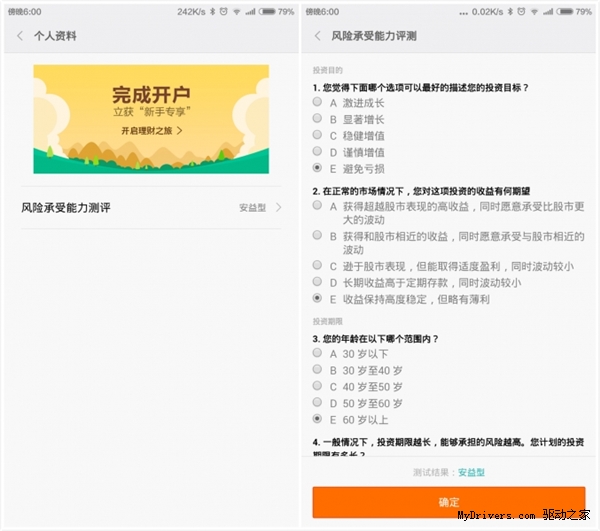Tap back arrow on 个人资料 screen
The image size is (600, 531).
[x=20, y=36]
